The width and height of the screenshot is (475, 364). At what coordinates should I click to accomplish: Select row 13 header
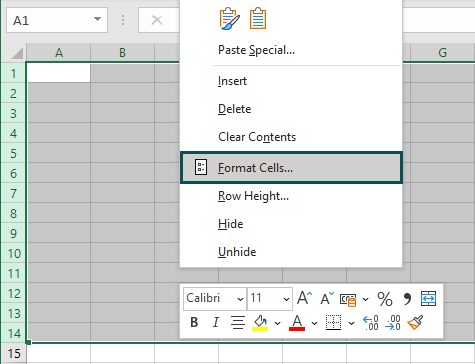(x=13, y=313)
